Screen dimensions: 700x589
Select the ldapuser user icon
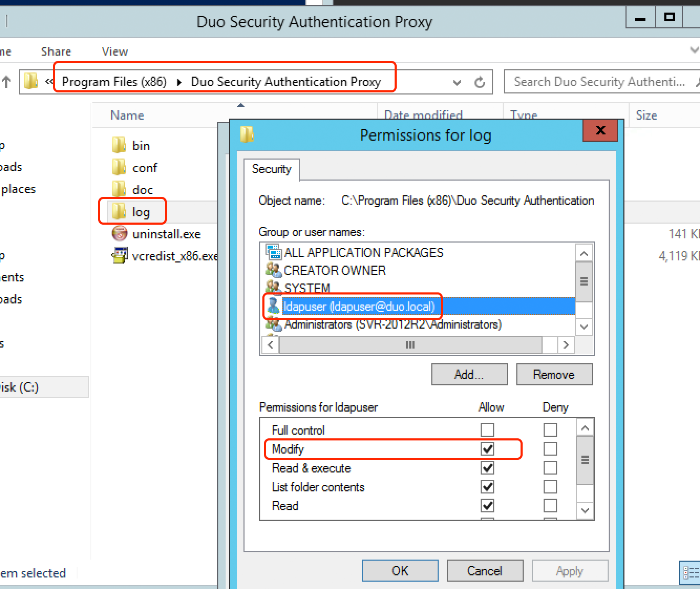click(x=273, y=306)
